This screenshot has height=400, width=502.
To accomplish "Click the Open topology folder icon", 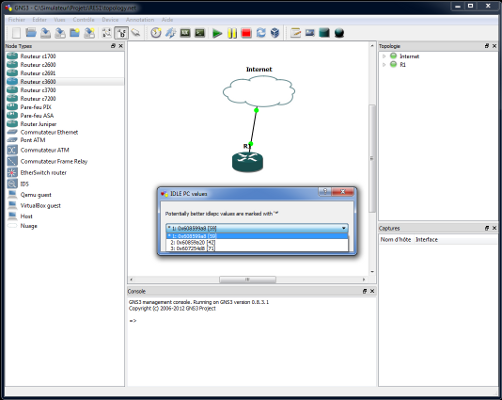I will click(x=31, y=33).
